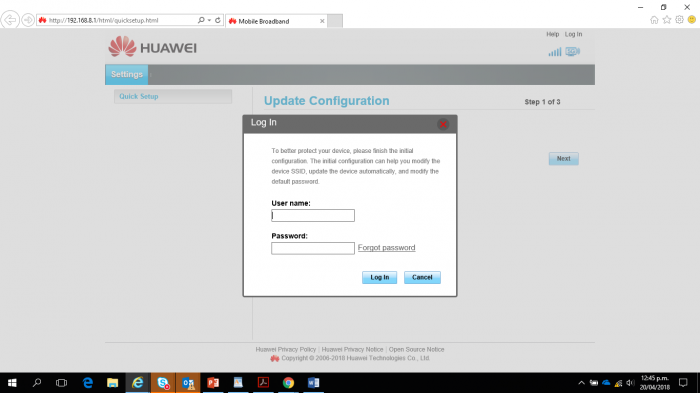Open the taskbar clock and date

[654, 383]
